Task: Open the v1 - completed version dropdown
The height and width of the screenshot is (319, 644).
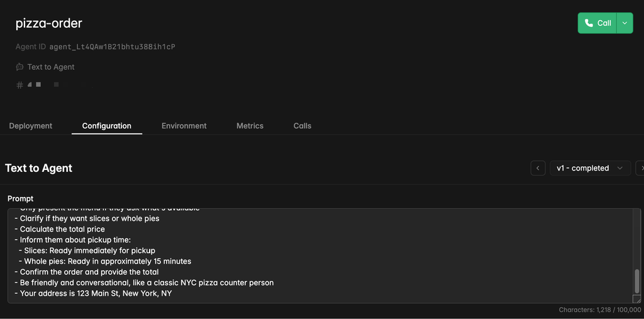Action: (x=589, y=168)
